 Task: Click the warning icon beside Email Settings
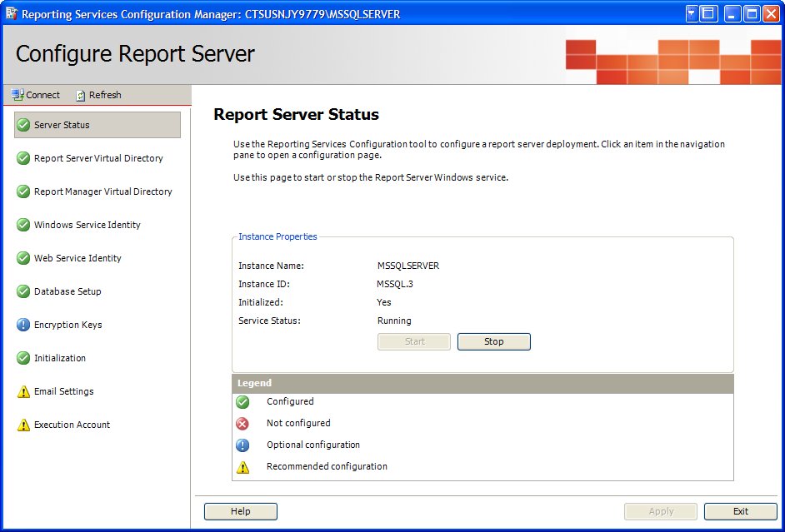click(23, 391)
